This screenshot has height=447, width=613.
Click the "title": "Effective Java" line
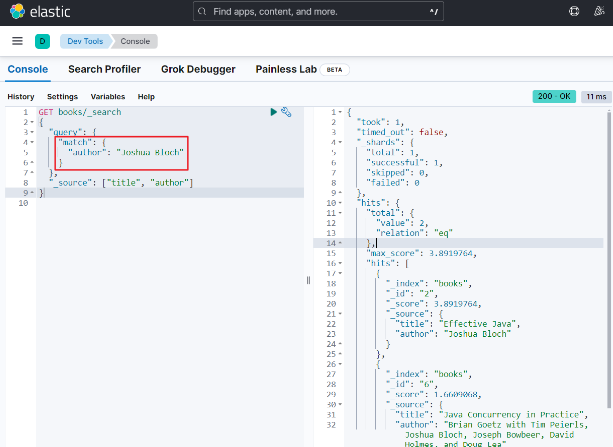click(457, 324)
